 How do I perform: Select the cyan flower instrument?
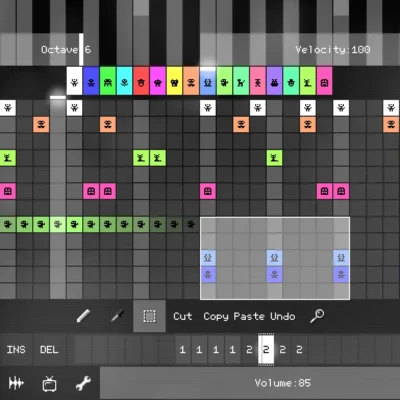(x=124, y=81)
